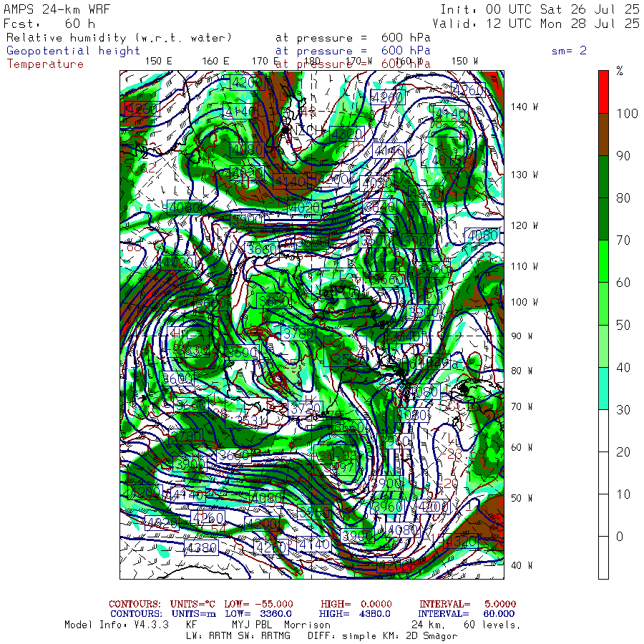The height and width of the screenshot is (644, 644).
Task: Click the '160 E' longitude label
Action: pos(215,62)
